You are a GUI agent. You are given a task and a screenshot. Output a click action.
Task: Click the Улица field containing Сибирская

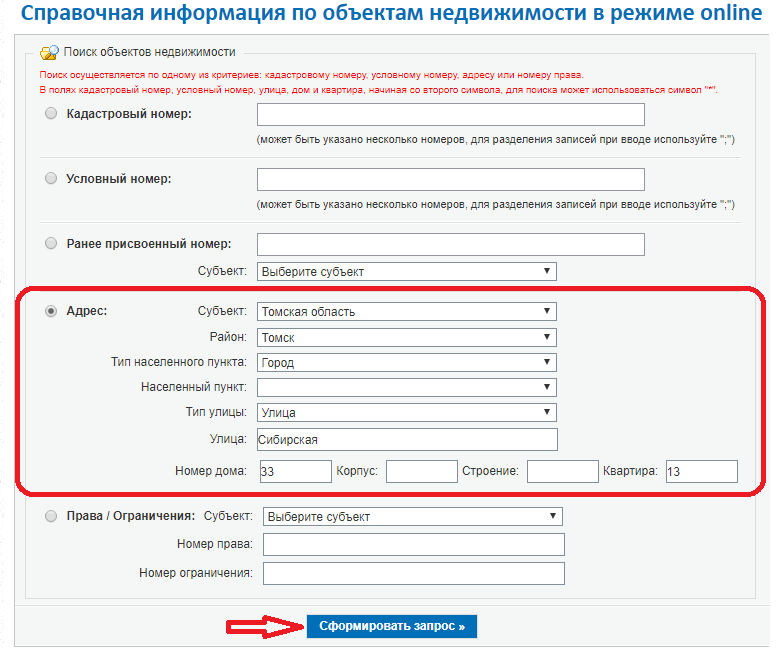pos(407,439)
